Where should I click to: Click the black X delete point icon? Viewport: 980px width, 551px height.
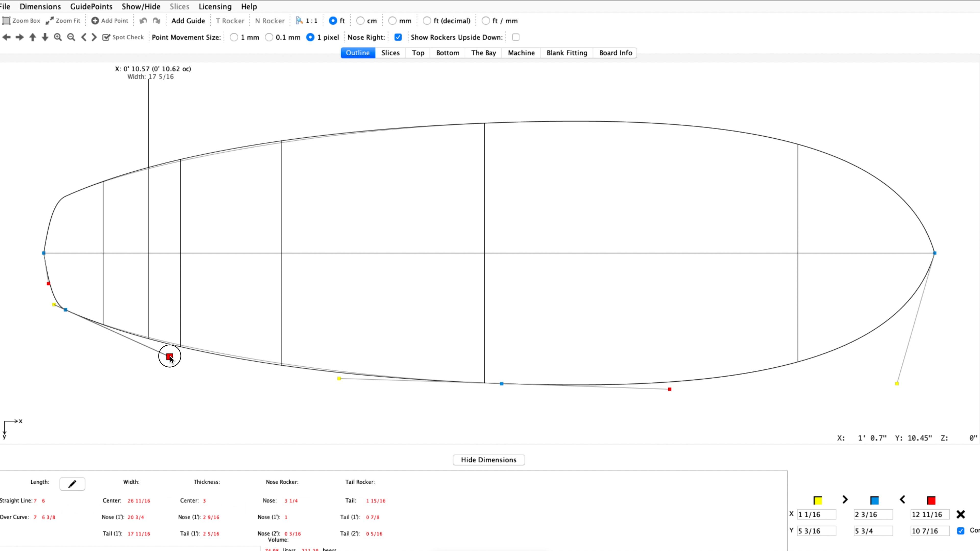point(960,515)
